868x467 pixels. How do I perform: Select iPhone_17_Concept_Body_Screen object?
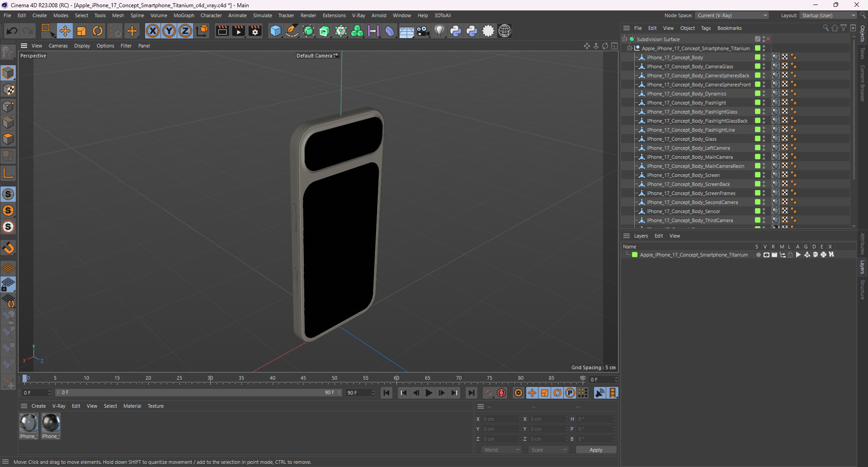click(683, 175)
